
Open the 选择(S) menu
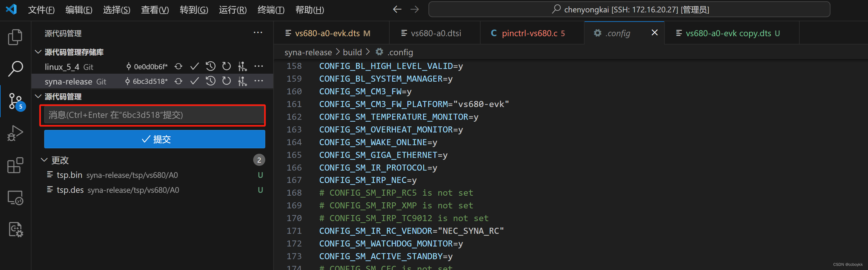click(117, 10)
